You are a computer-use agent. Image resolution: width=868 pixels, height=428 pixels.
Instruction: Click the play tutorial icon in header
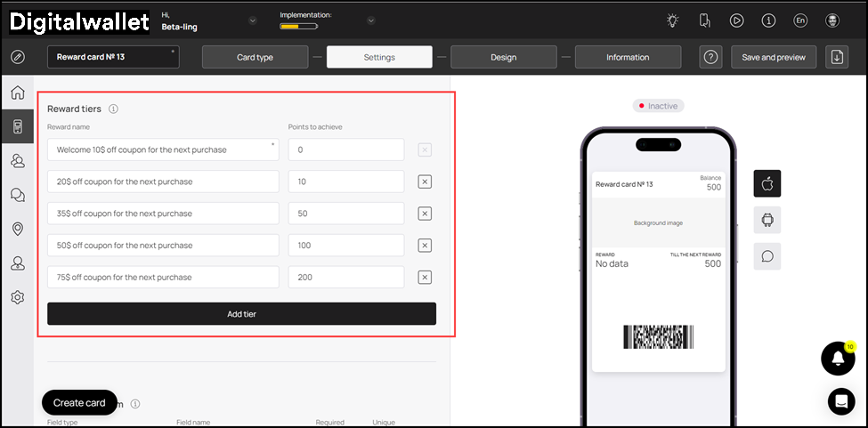click(736, 20)
